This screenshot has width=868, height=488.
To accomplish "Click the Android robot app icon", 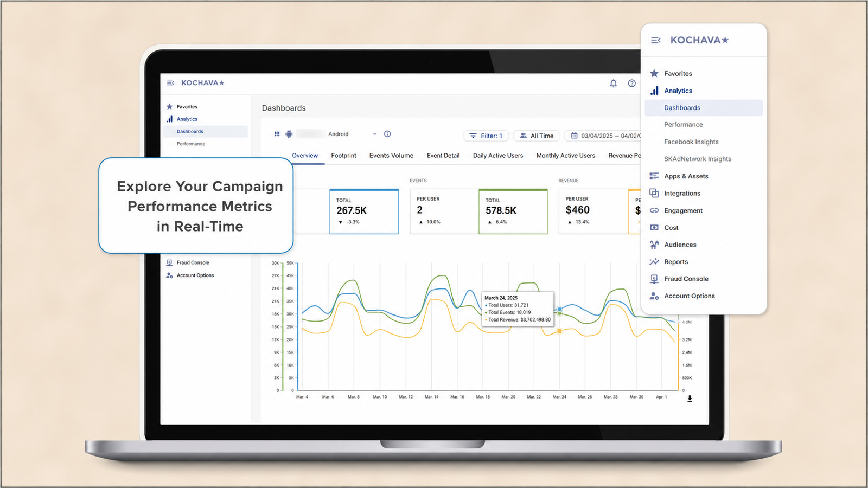I will (x=289, y=134).
